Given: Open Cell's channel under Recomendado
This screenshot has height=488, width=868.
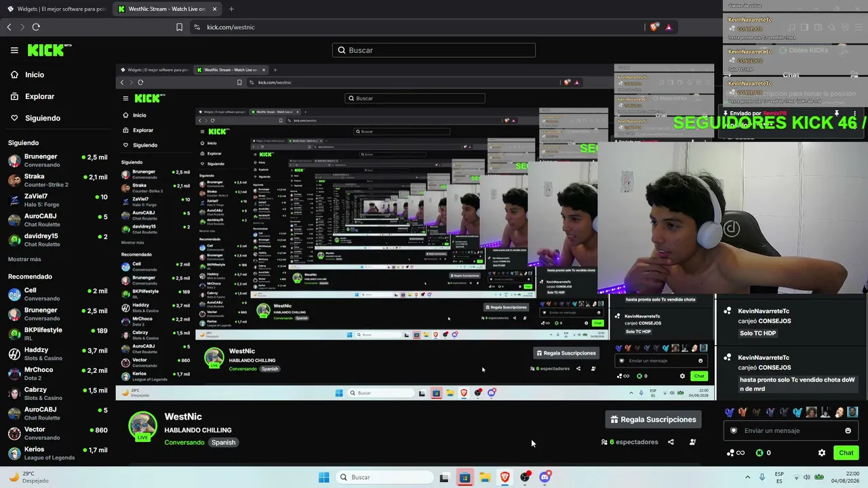Looking at the screenshot, I should [x=58, y=294].
